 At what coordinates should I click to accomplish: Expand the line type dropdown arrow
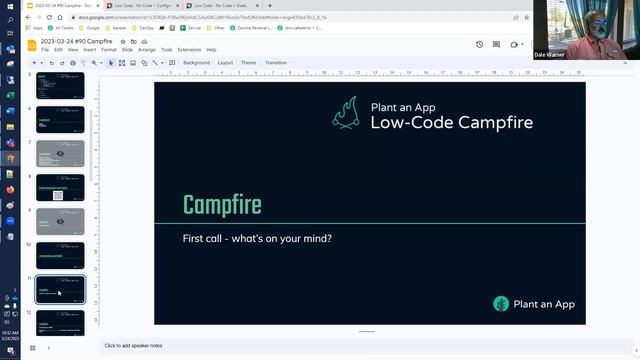pyautogui.click(x=162, y=63)
